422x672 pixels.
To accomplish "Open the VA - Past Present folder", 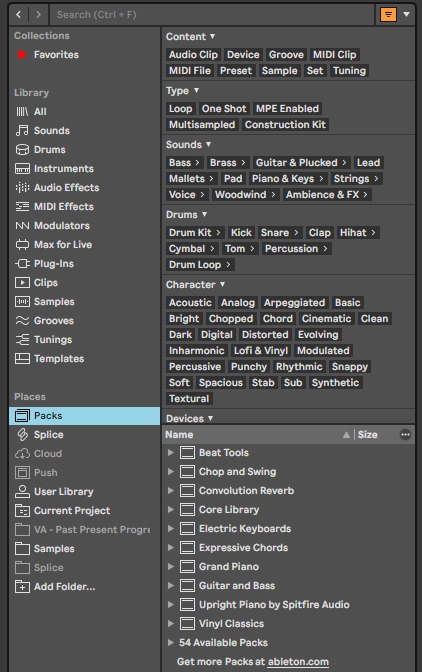I will coord(85,530).
